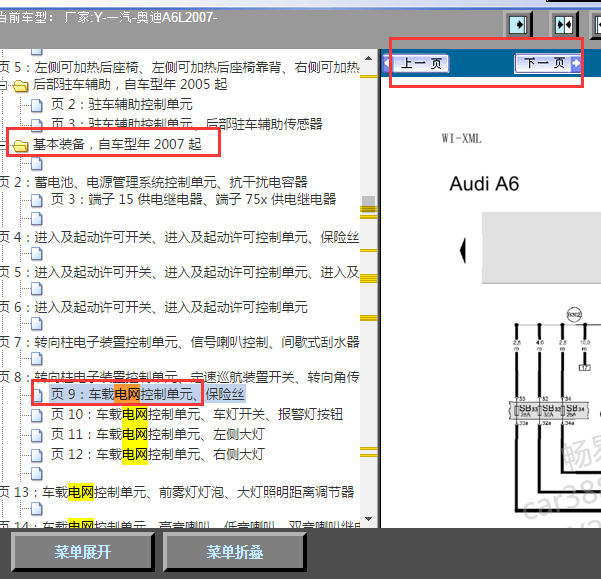Select 页 11：车载电网控制单元、左侧大灯

click(x=158, y=434)
